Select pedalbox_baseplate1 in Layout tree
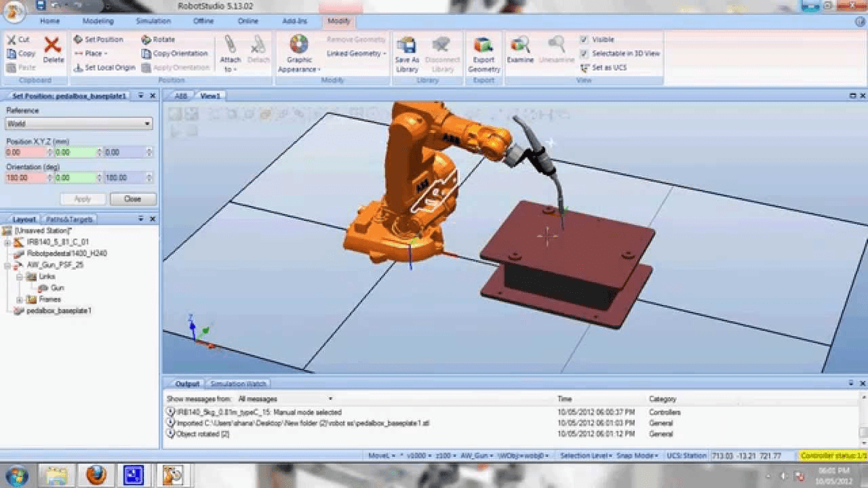 pos(59,310)
